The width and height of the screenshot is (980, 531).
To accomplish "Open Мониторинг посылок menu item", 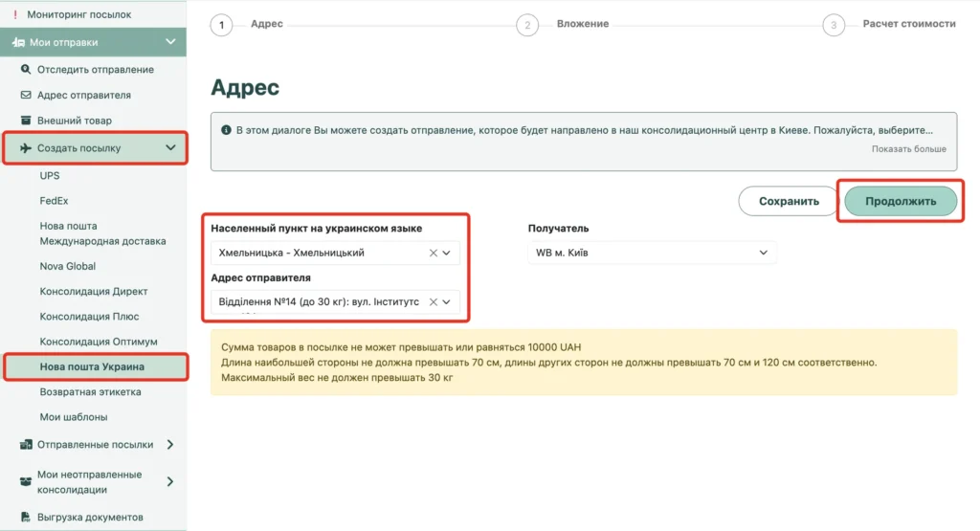I will [x=78, y=14].
